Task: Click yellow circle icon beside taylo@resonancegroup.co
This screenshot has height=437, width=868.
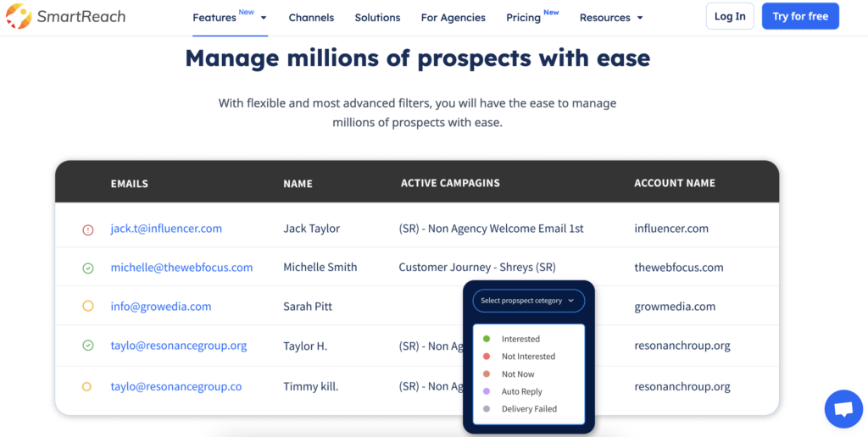Action: (x=87, y=387)
